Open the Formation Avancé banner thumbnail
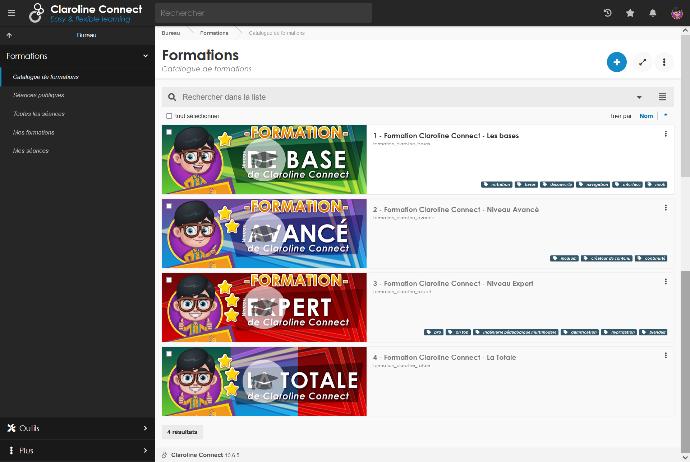 [x=264, y=233]
